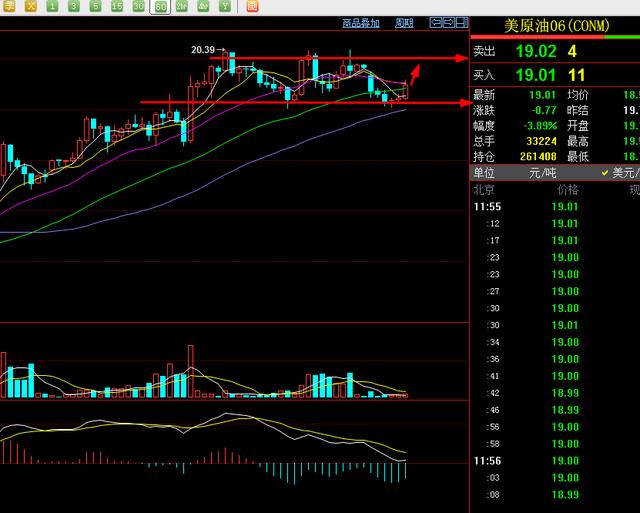
Task: Switch to the 15-minute period icon
Action: pos(116,6)
